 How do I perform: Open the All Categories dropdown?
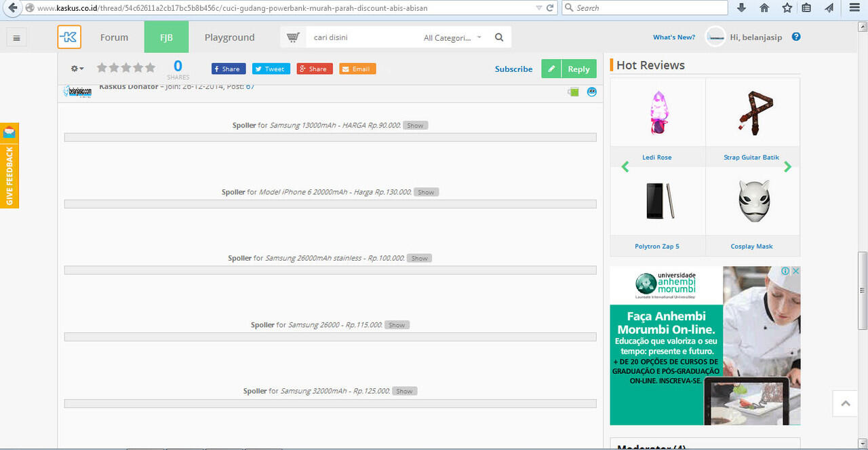pyautogui.click(x=452, y=37)
